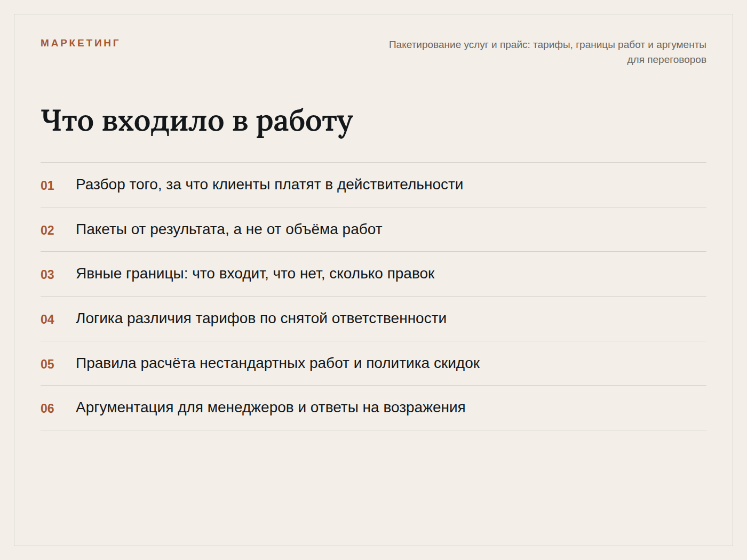Select 'Правила расчёта нестандартных работ' line
The image size is (747, 560).
coord(277,363)
